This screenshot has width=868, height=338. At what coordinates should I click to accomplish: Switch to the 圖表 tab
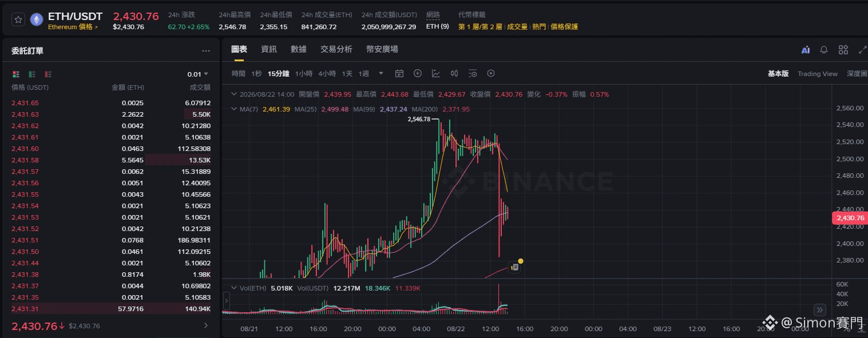[239, 49]
